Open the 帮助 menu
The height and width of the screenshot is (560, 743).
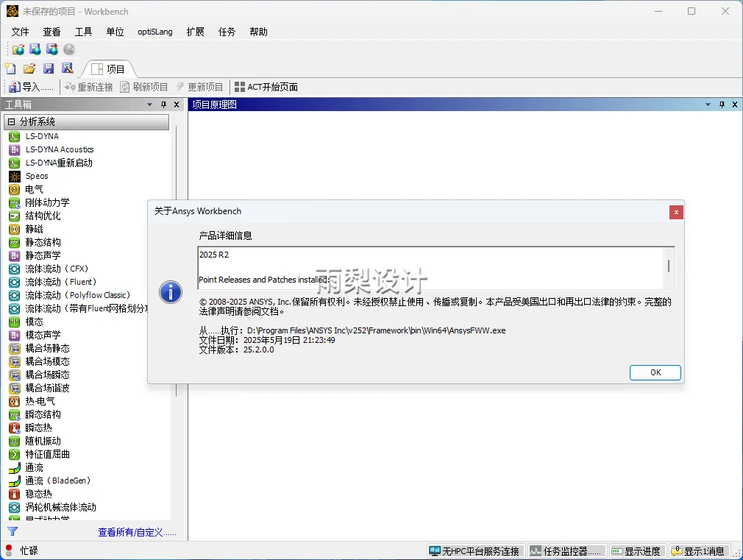coord(259,32)
